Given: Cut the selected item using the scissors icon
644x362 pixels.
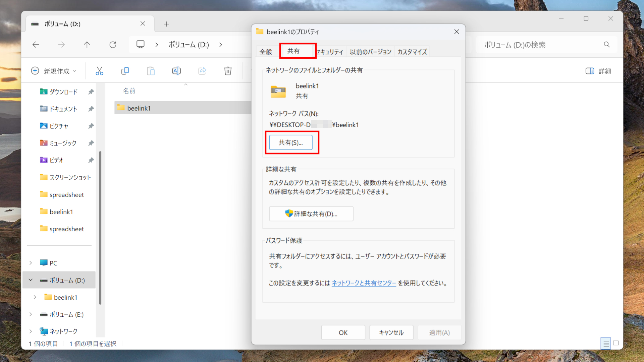Looking at the screenshot, I should click(x=99, y=71).
